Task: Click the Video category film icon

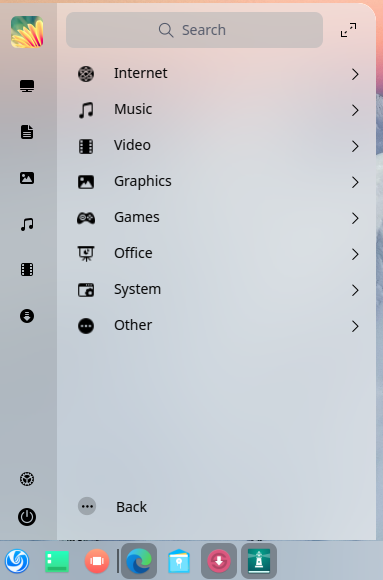Action: tap(86, 146)
